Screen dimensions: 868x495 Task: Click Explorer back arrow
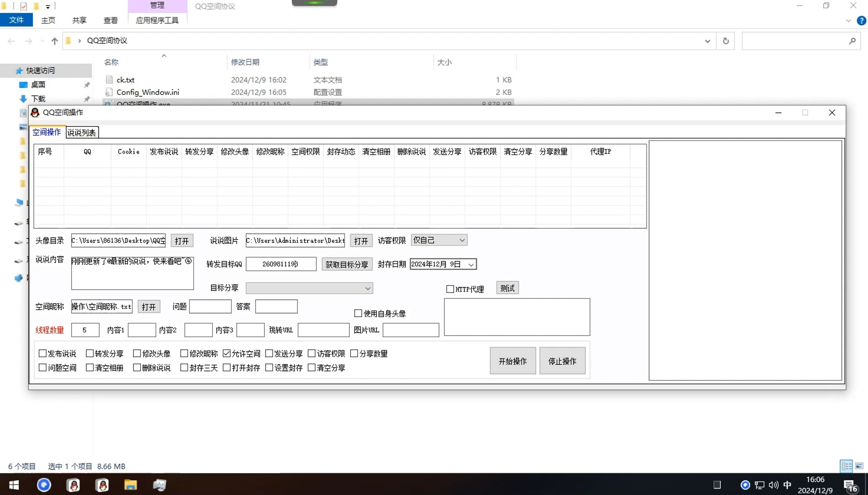tap(11, 41)
